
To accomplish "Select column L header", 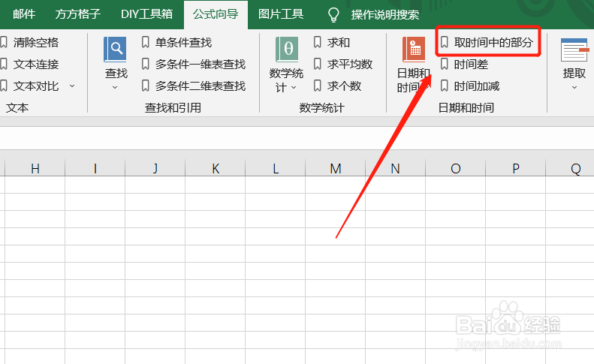I will (x=276, y=168).
